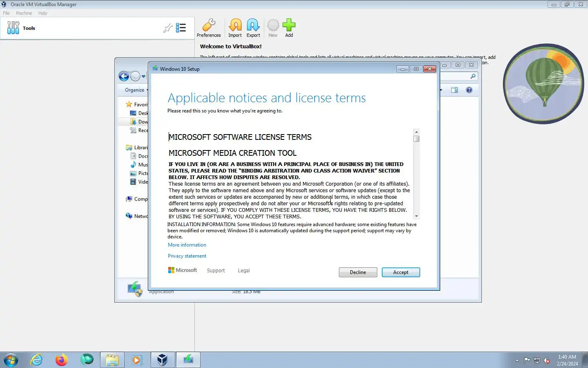Viewport: 588px width, 368px height.
Task: Open Windows Explorer folder taskbar icon
Action: click(x=112, y=360)
